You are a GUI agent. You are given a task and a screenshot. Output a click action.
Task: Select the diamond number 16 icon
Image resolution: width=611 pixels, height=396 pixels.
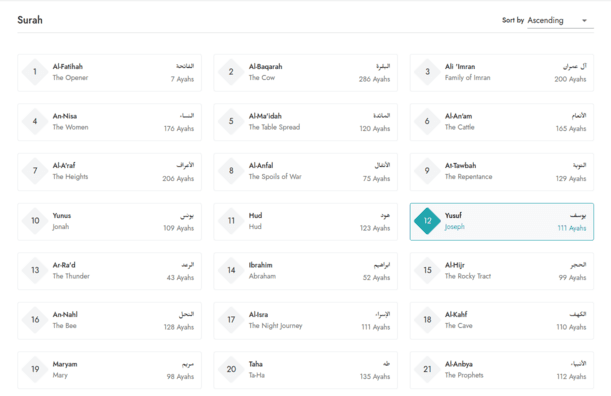pos(35,320)
